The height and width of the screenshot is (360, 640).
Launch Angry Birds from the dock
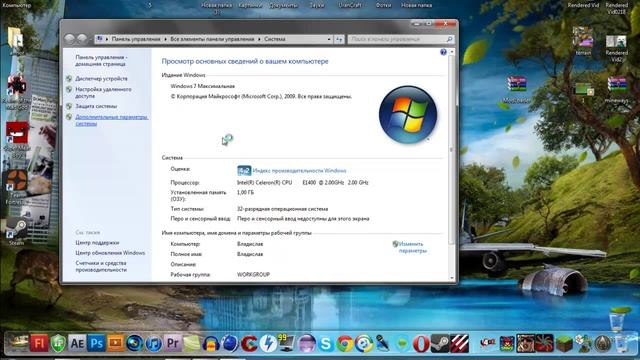[x=507, y=344]
